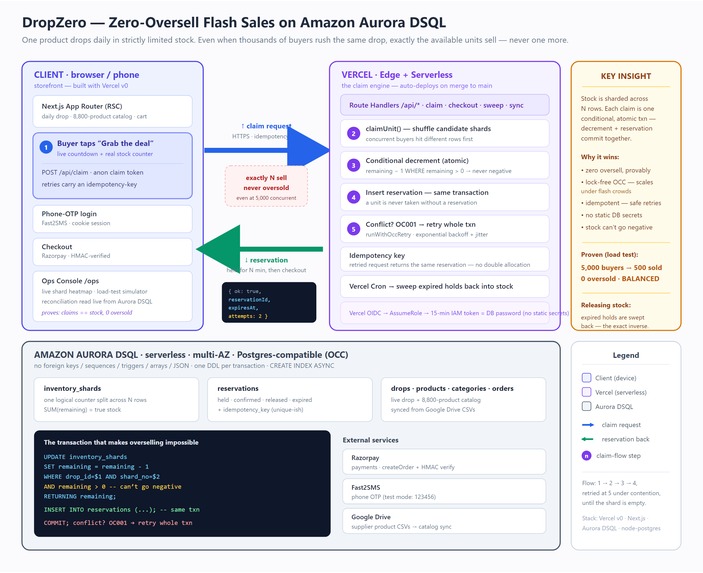Click "5,000 buyers → 500 sold" line
This screenshot has width=703, height=573.
pos(621,268)
